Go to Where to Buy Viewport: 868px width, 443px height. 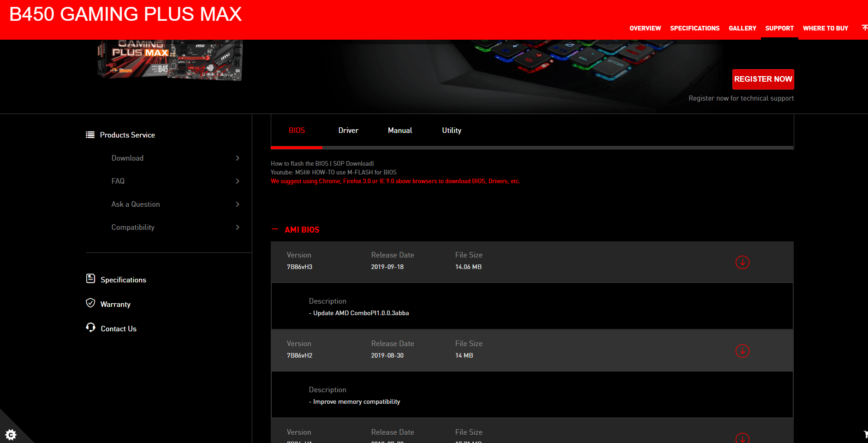point(825,28)
